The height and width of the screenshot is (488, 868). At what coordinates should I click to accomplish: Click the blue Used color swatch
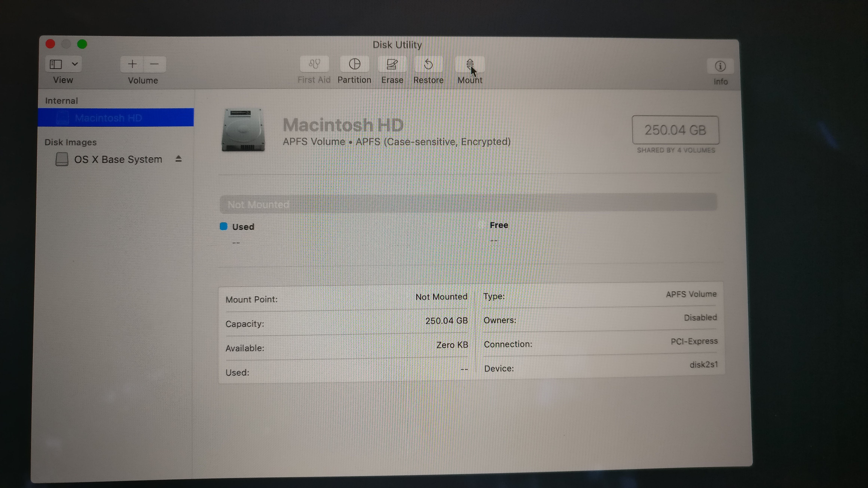click(223, 226)
